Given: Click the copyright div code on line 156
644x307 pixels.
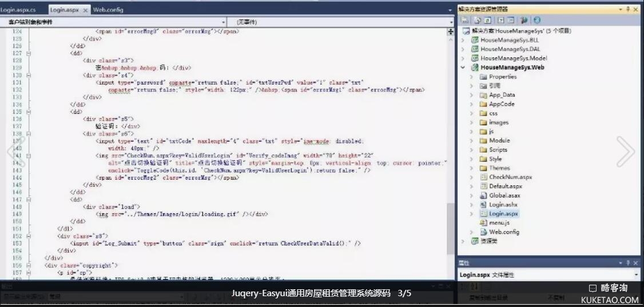Looking at the screenshot, I should (81, 265).
